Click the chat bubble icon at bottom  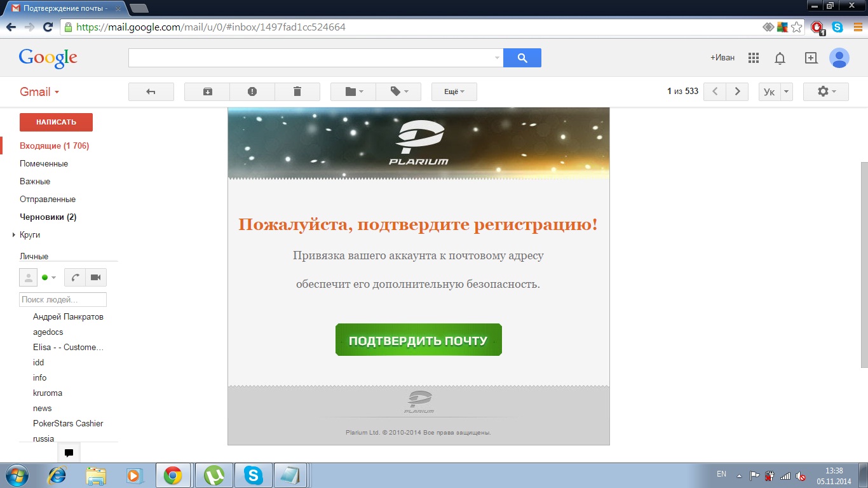(69, 453)
